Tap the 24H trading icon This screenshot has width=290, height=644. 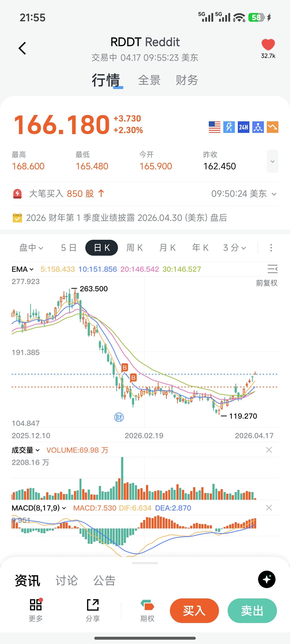243,127
